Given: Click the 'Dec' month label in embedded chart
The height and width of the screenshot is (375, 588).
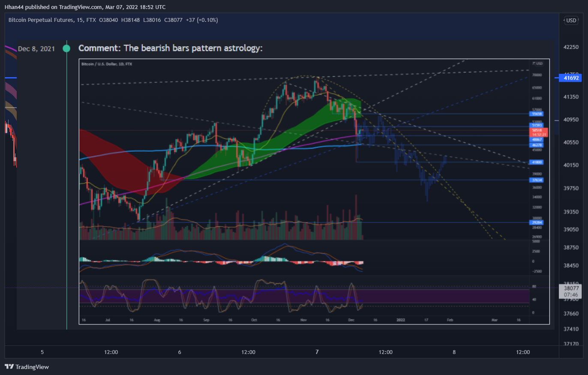Looking at the screenshot, I should [351, 320].
